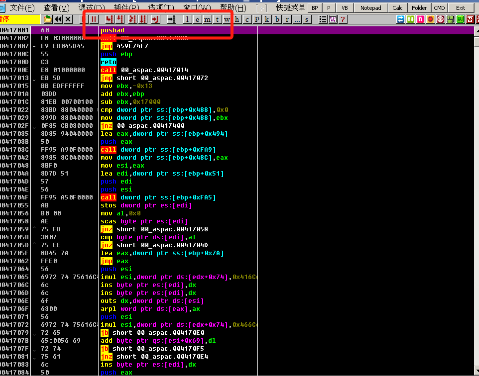The height and width of the screenshot is (376, 479).
Task: Open the References window with the 'r' icon
Action: coord(287,19)
